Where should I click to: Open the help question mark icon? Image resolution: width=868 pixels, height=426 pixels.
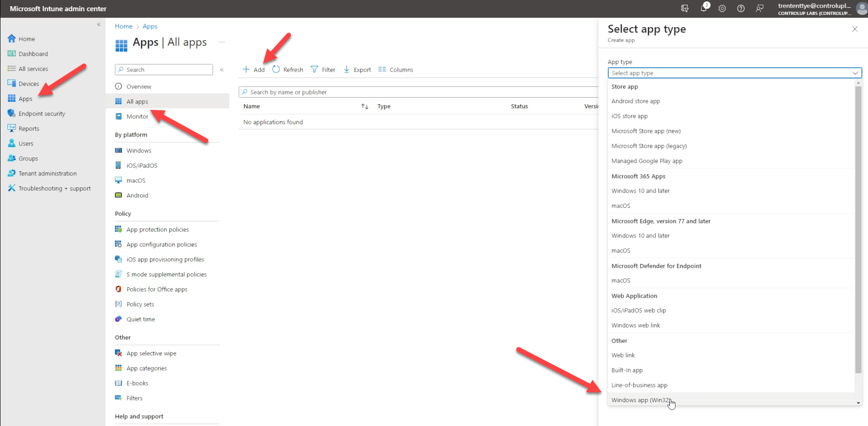point(741,8)
